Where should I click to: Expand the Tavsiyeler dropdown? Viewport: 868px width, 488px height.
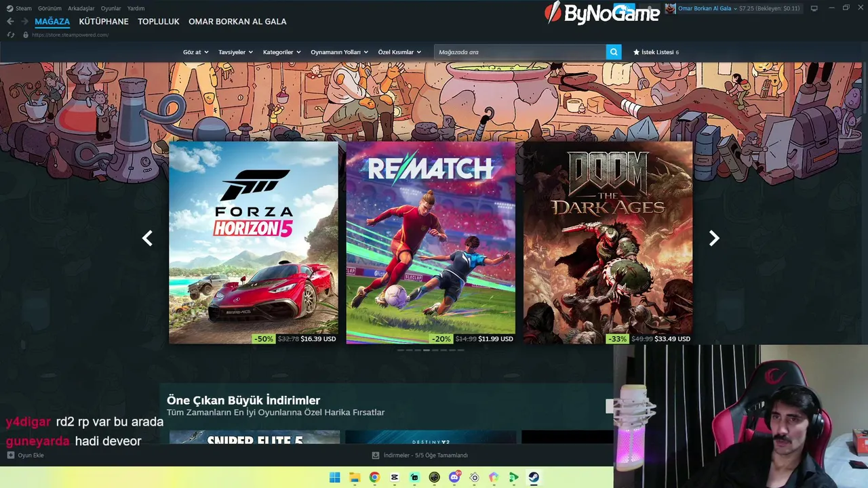pos(235,52)
